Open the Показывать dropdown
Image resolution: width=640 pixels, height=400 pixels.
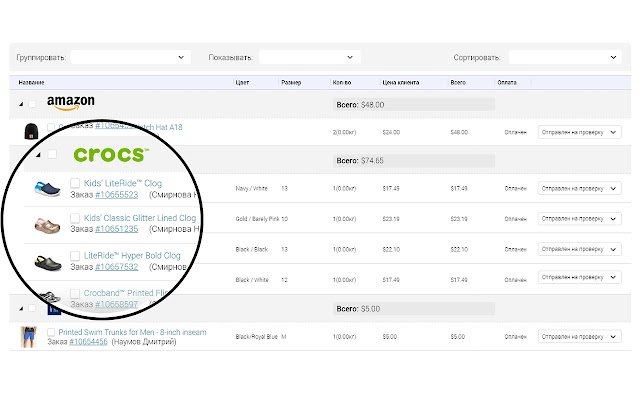click(x=310, y=57)
